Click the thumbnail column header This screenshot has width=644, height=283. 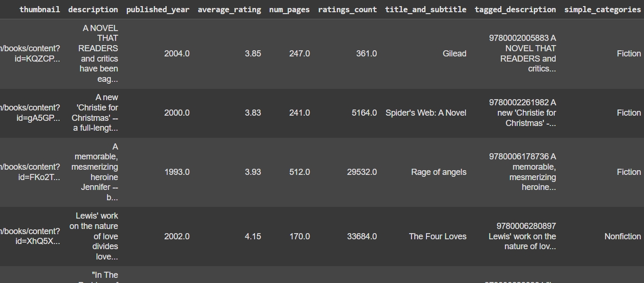39,9
